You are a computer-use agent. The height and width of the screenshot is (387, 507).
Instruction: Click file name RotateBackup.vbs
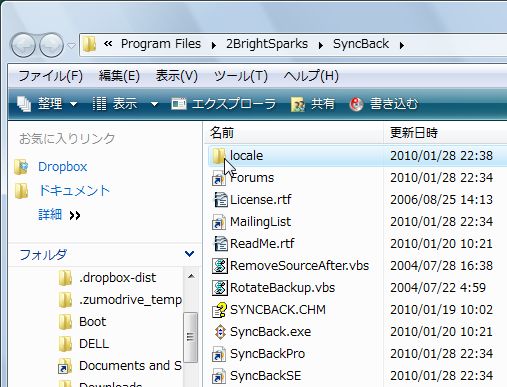pos(282,288)
